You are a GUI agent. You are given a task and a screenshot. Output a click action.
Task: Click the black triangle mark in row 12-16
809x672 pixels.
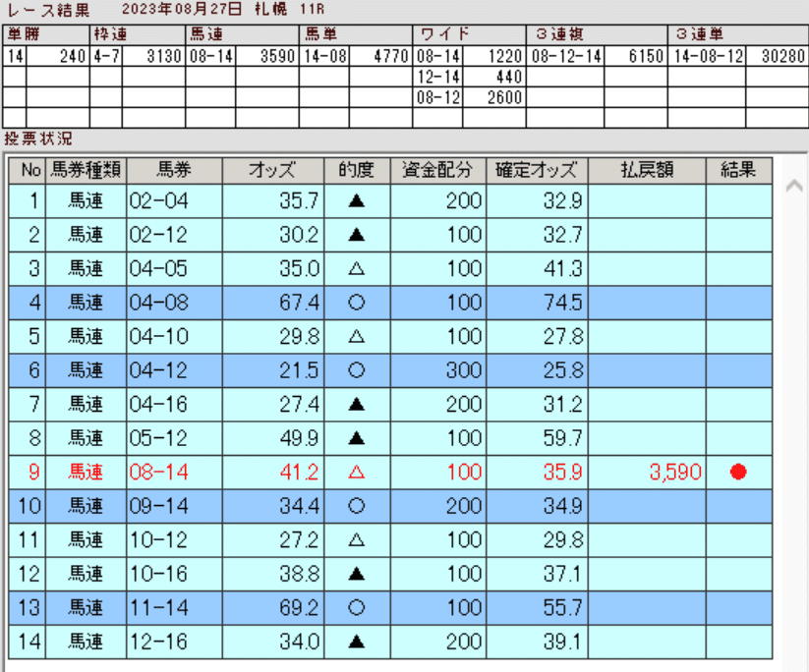coord(357,643)
